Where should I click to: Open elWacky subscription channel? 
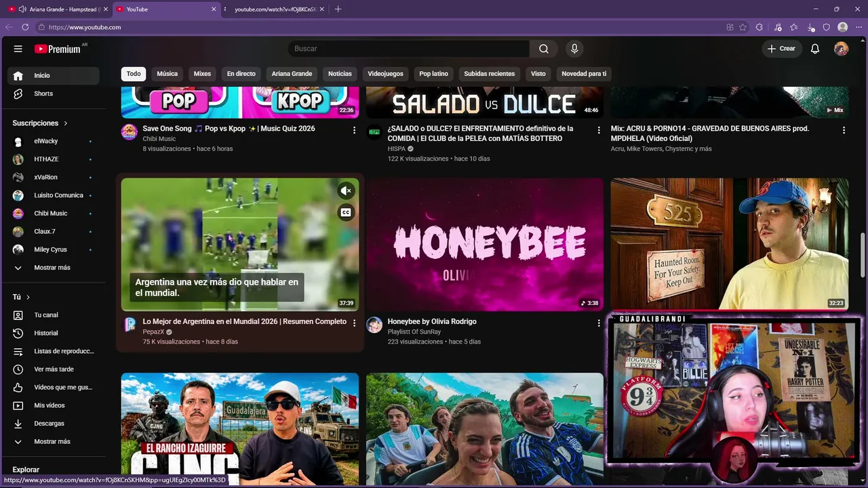53,141
